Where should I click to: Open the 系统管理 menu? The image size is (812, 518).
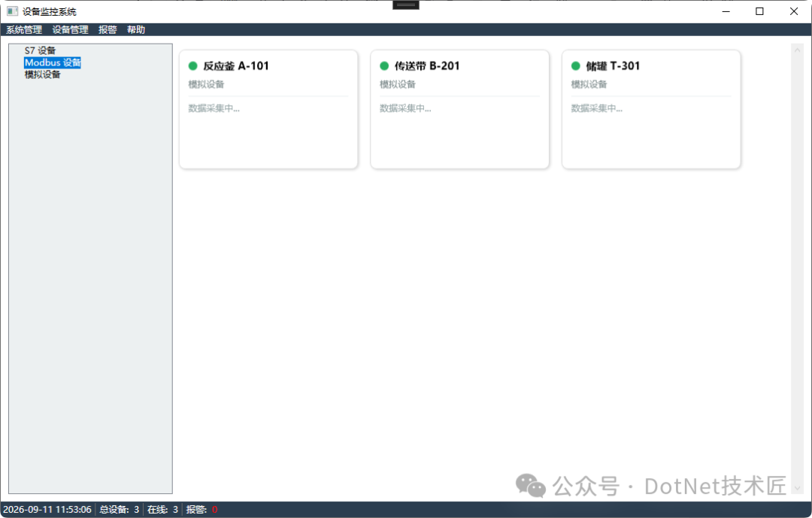tap(24, 29)
